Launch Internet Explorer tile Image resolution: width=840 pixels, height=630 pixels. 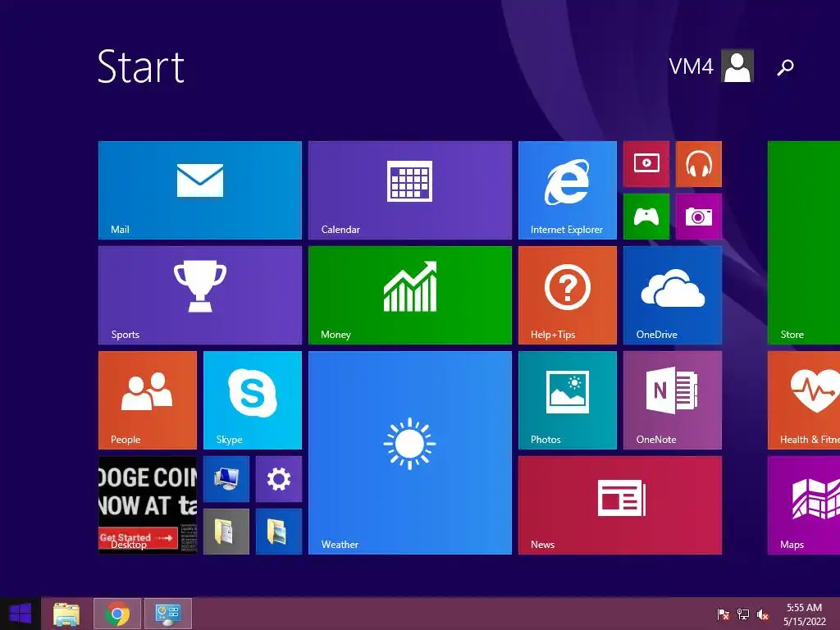(568, 190)
